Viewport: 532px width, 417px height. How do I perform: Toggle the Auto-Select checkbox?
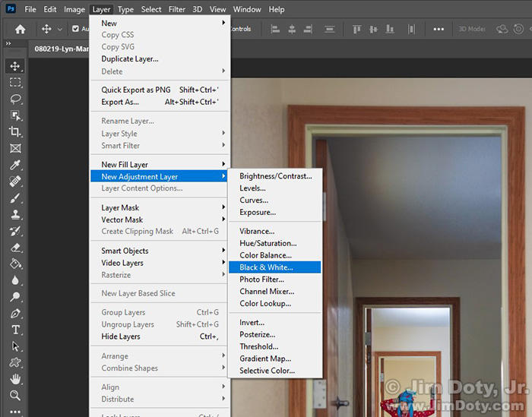(x=76, y=29)
